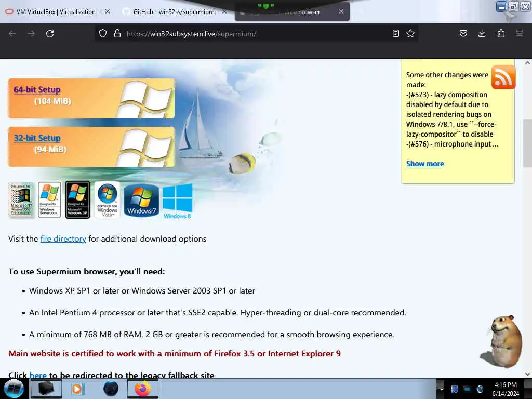Click the network tray icon
This screenshot has height=399, width=532.
click(x=467, y=389)
